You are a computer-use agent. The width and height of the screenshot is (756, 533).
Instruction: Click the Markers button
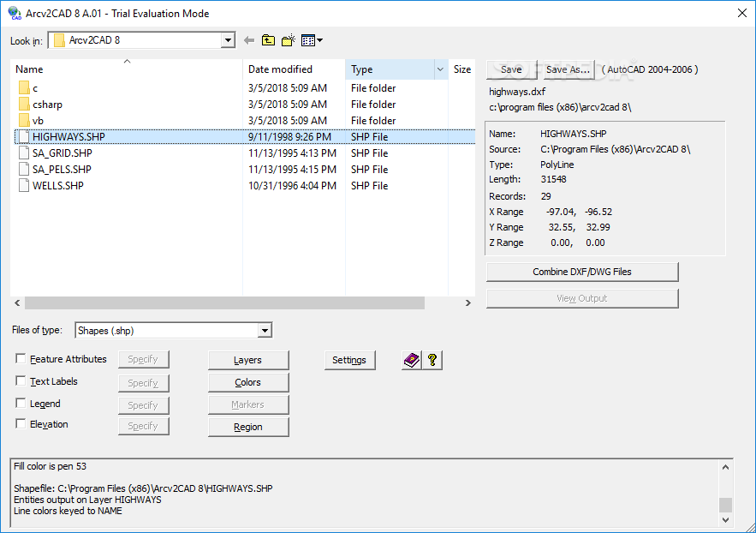point(247,404)
